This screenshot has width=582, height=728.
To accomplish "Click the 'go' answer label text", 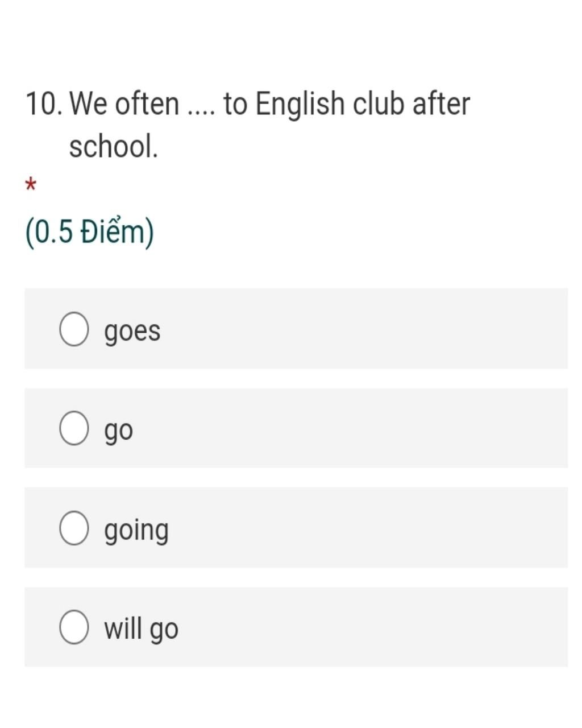I will (x=118, y=431).
